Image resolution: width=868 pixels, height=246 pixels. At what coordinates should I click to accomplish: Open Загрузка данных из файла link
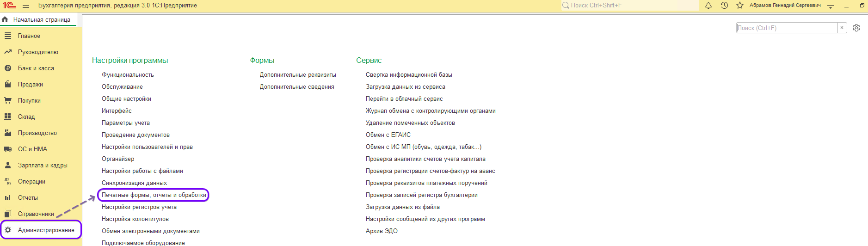click(403, 207)
